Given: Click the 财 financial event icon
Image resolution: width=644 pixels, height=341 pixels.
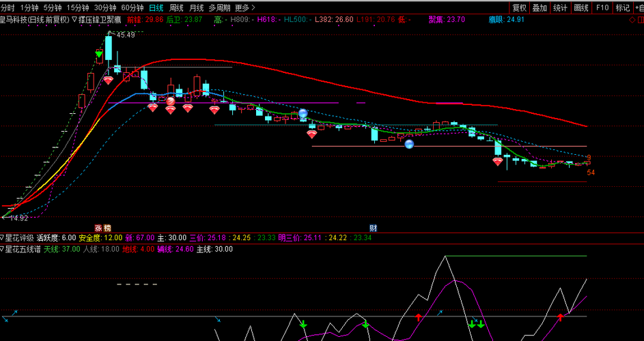Looking at the screenshot, I should coord(373,228).
